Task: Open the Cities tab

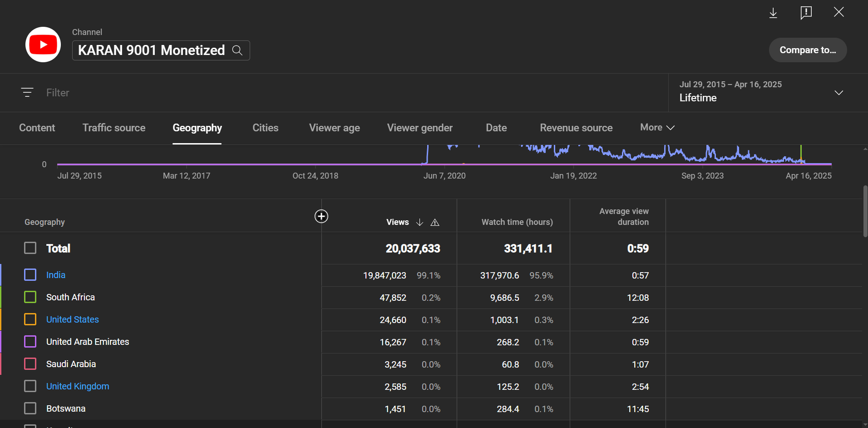Action: point(266,128)
